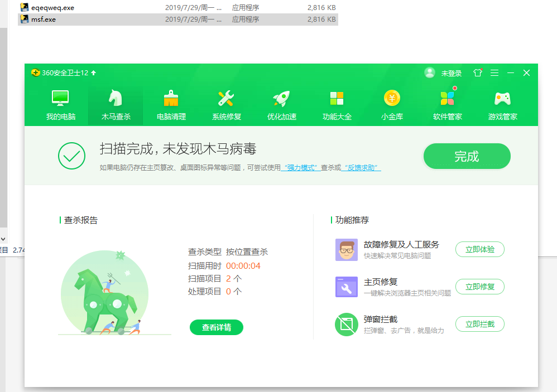Open 系统修复 wrench icon
557x392 pixels.
point(226,98)
